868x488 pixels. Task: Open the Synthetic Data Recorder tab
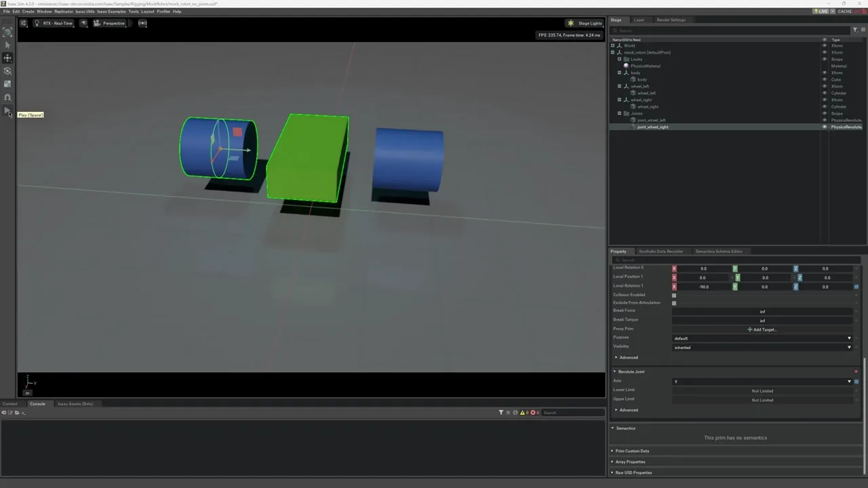pos(660,251)
